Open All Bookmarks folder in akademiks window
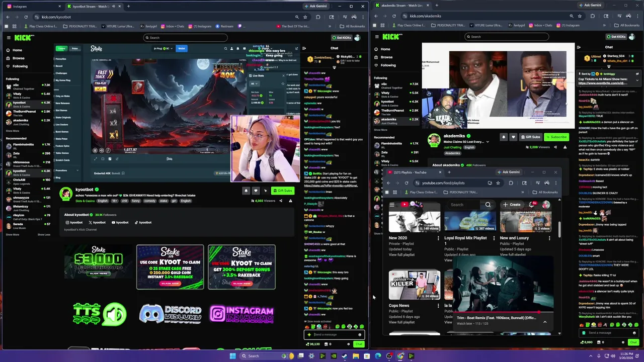644x362 pixels. [x=627, y=25]
